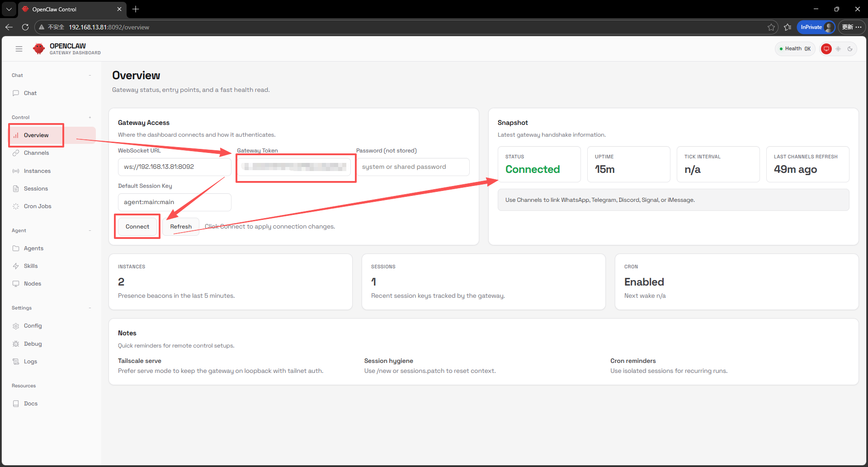Click the Default Session Key field
Image resolution: width=868 pixels, height=467 pixels.
175,202
